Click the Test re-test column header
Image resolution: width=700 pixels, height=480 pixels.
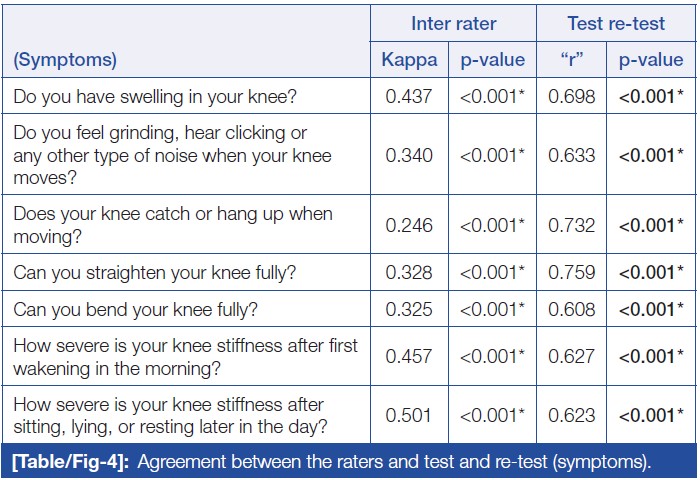pyautogui.click(x=616, y=23)
